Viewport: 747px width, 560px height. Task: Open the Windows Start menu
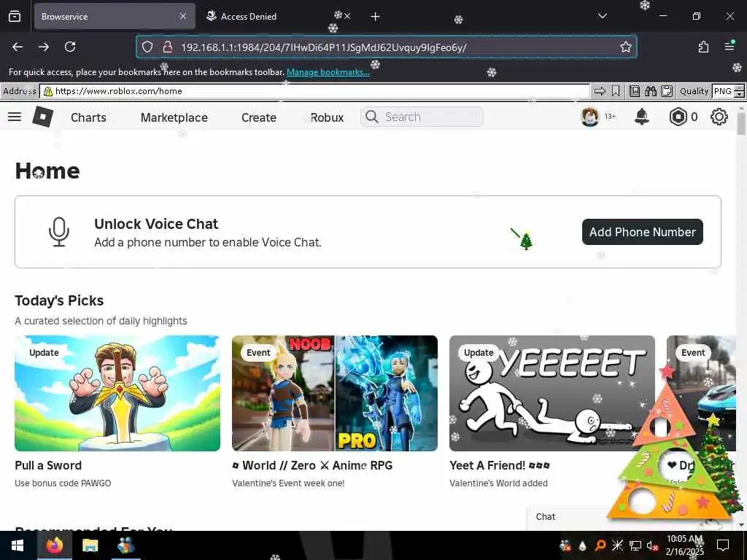tap(18, 545)
